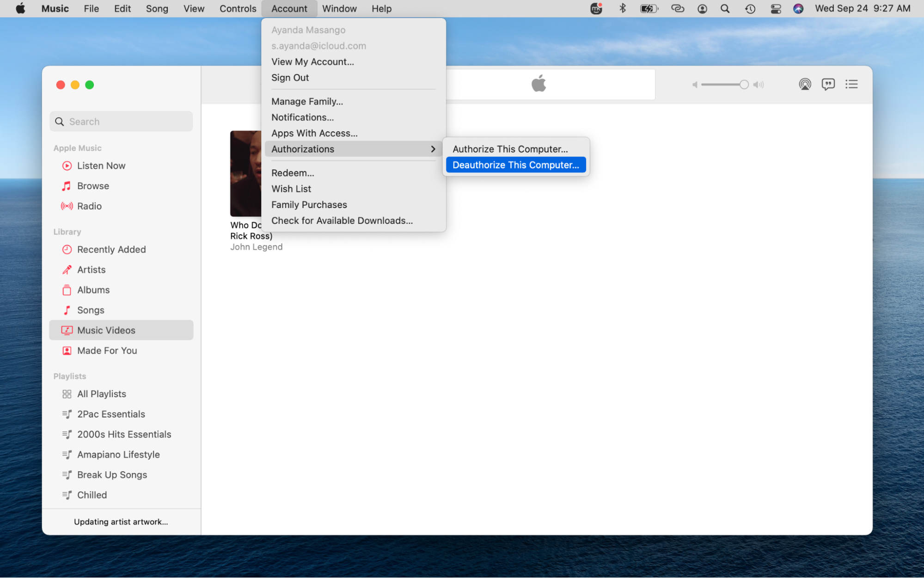Show Lyrics using the speech bubble icon
924x578 pixels.
(x=828, y=84)
